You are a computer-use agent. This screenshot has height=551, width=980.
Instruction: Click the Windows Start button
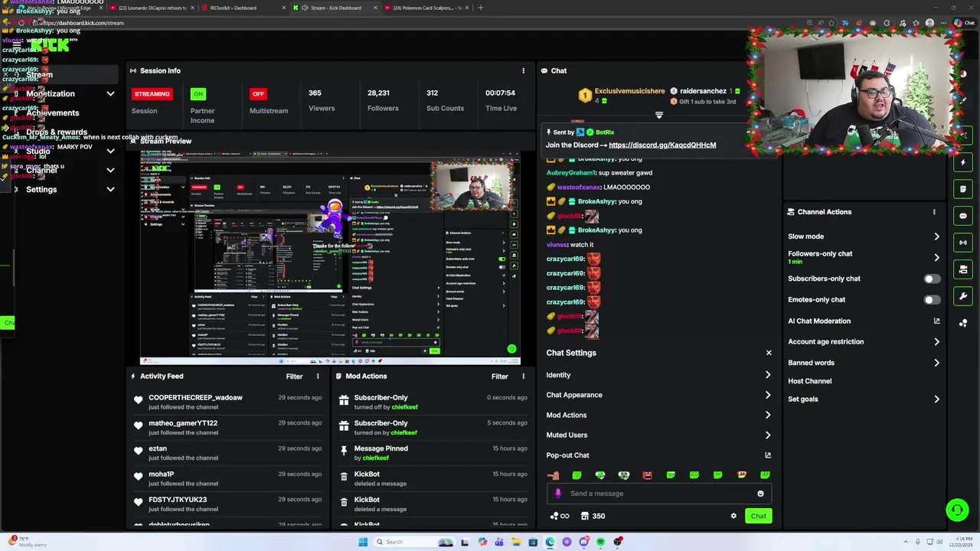coord(363,542)
